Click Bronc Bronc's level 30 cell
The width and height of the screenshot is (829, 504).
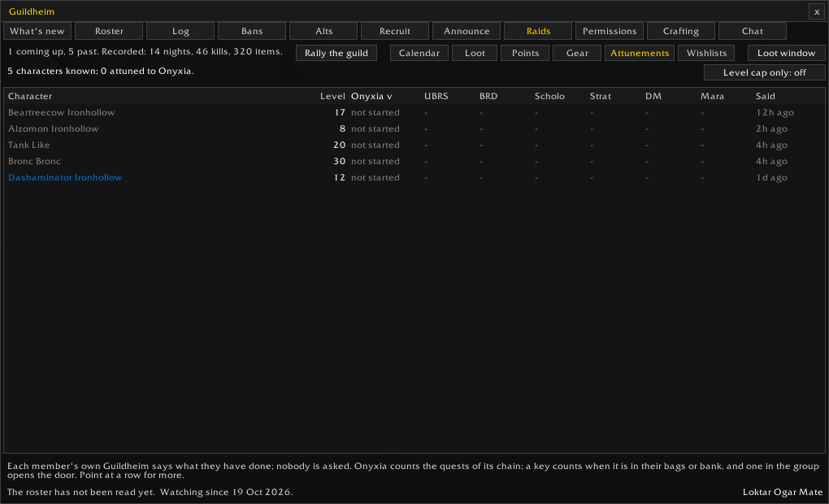pos(340,161)
